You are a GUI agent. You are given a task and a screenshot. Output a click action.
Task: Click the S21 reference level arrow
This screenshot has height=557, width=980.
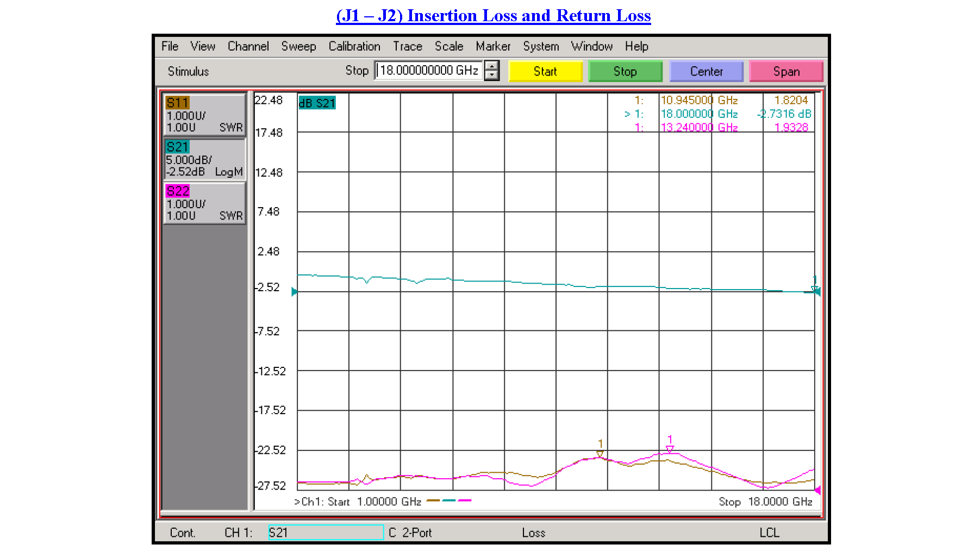pos(294,292)
